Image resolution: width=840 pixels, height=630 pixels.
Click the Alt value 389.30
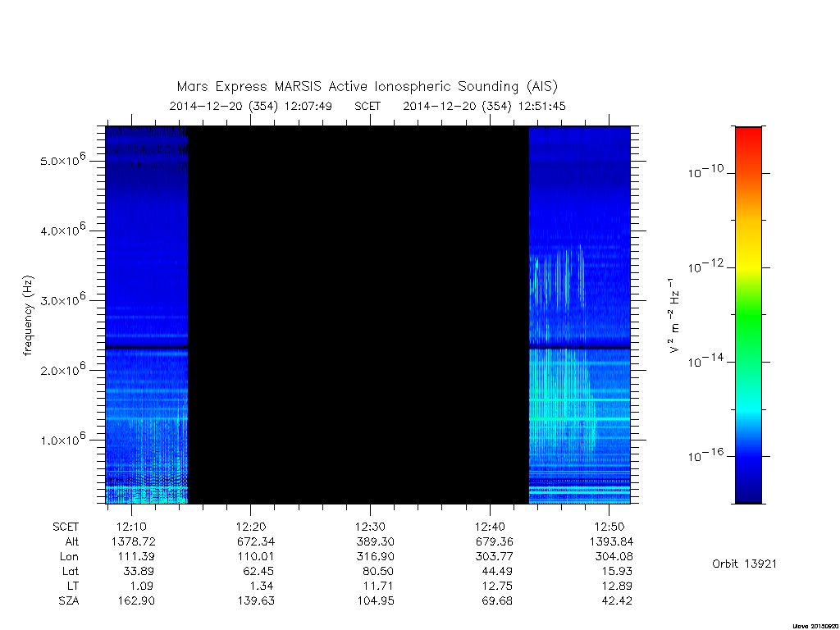click(375, 541)
